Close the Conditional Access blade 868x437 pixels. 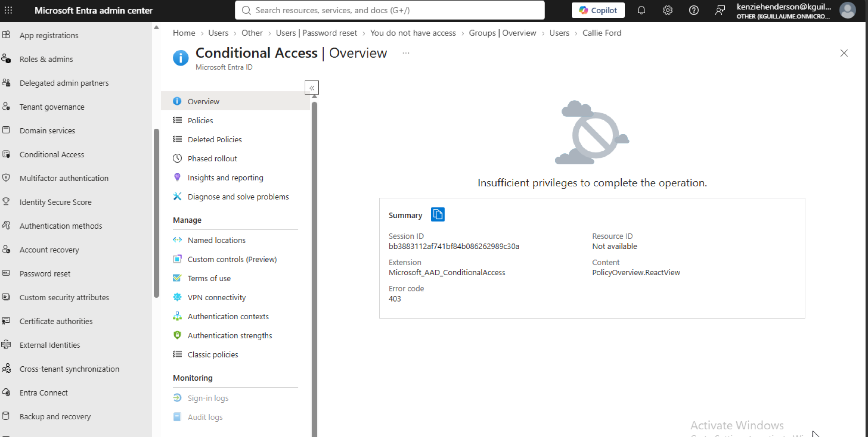click(x=844, y=53)
